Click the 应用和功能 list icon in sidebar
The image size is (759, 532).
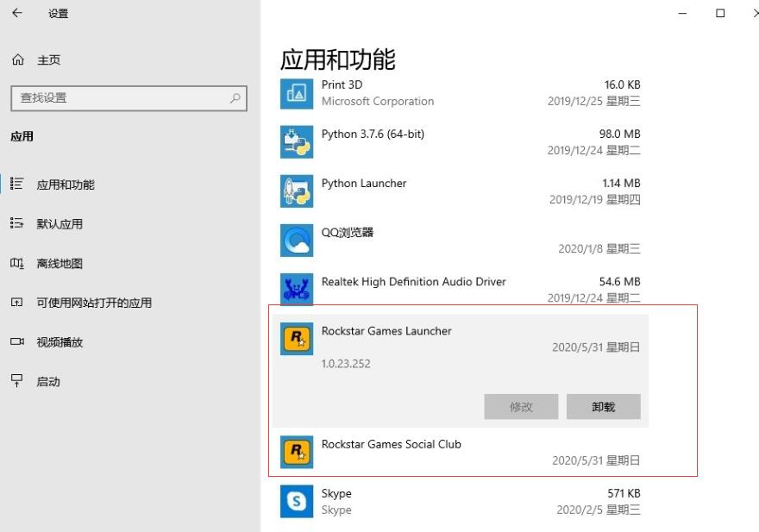point(17,184)
